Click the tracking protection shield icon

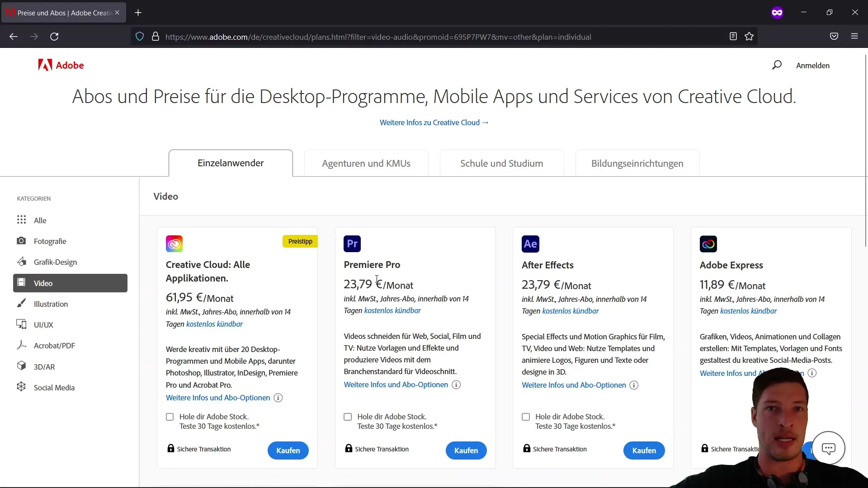click(140, 37)
